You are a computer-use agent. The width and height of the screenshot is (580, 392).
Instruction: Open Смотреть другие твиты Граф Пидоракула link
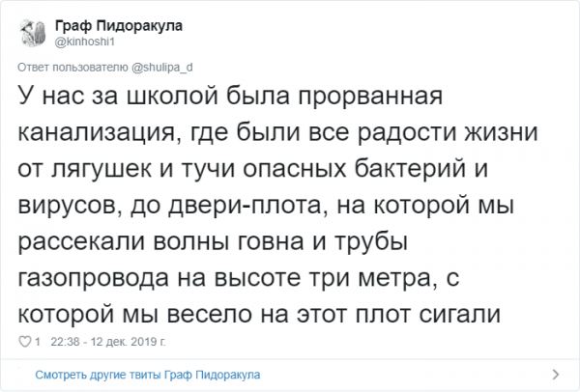tap(148, 375)
